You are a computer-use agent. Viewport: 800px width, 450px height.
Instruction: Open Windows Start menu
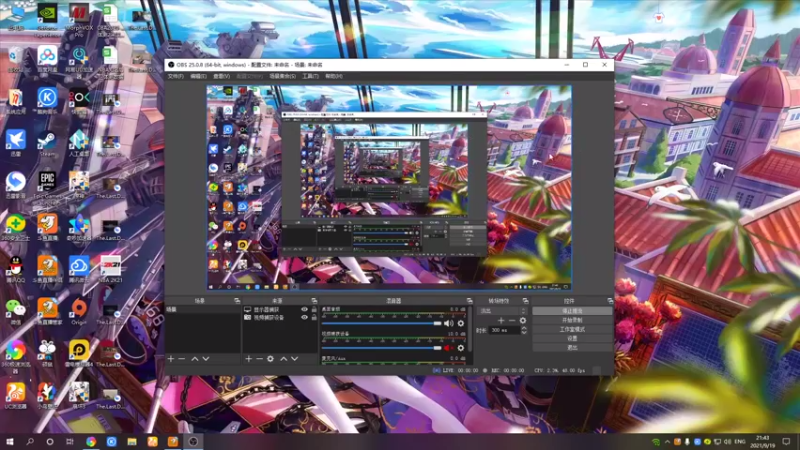(10, 441)
